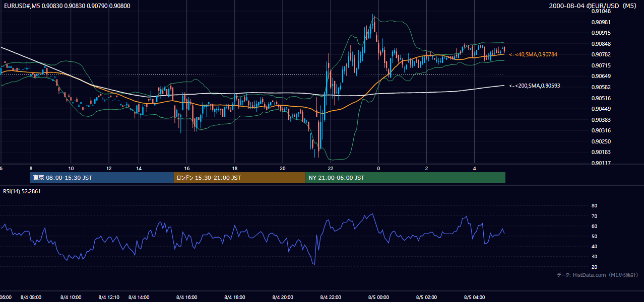Open the HistData.com data source credit
Image resolution: width=644 pixels, height=302 pixels.
click(598, 275)
